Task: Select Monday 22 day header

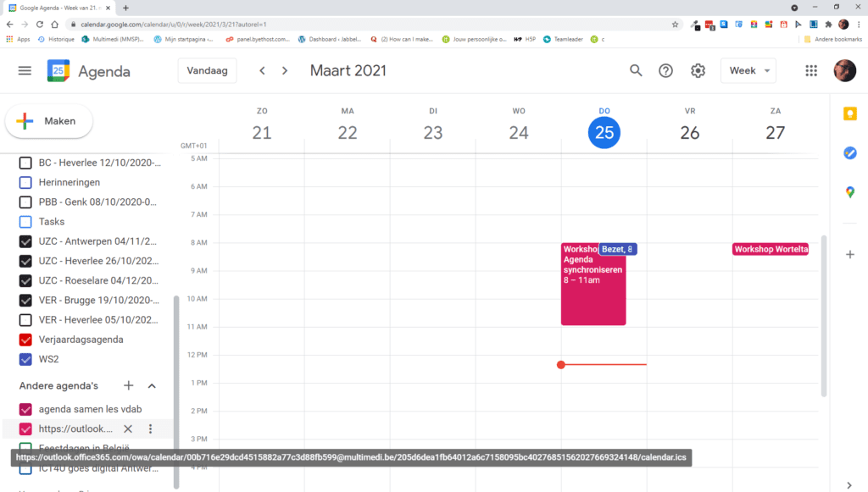Action: (x=348, y=133)
